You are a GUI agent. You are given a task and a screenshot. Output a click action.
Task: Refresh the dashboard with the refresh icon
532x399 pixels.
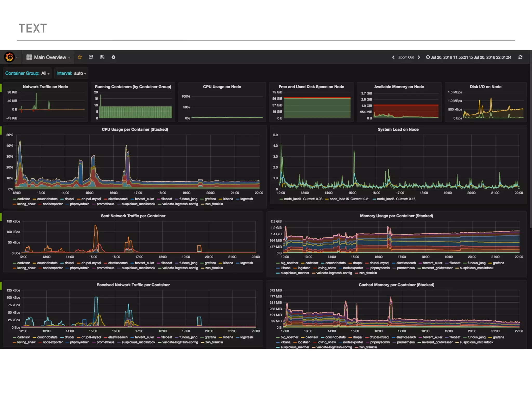pyautogui.click(x=520, y=57)
